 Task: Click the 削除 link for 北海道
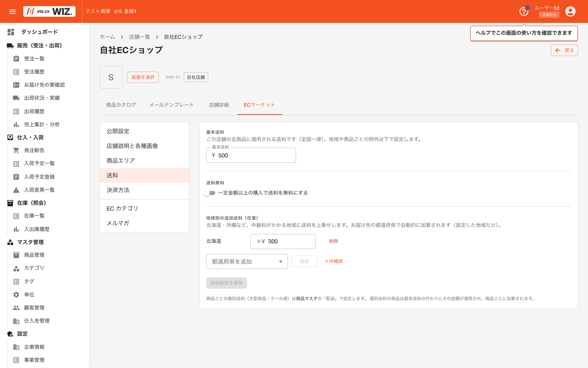click(334, 241)
